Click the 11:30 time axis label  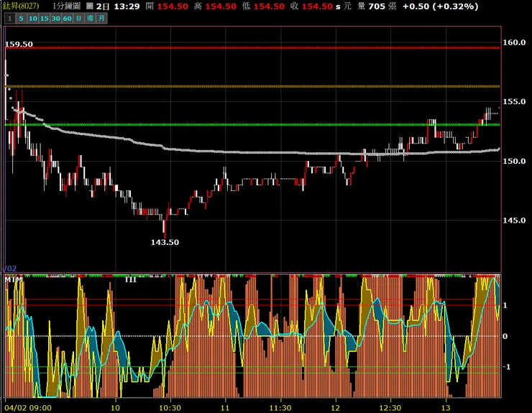pyautogui.click(x=280, y=407)
